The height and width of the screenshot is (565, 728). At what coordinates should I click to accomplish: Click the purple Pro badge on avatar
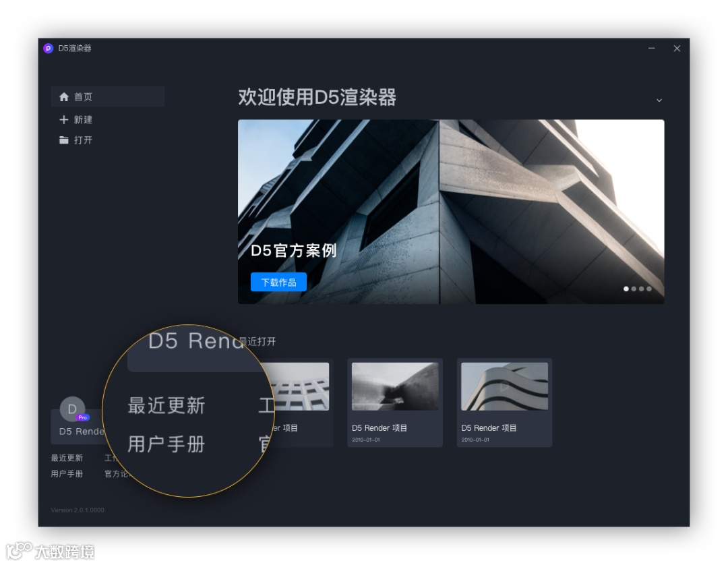point(83,417)
